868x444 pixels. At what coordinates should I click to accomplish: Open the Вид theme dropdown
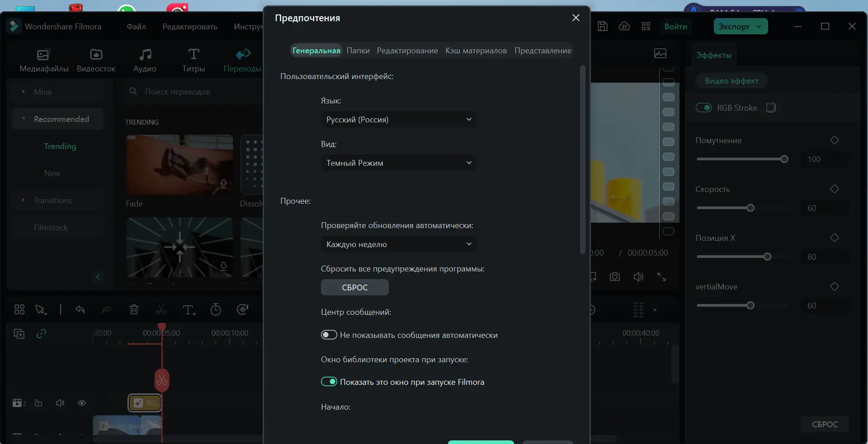click(399, 163)
